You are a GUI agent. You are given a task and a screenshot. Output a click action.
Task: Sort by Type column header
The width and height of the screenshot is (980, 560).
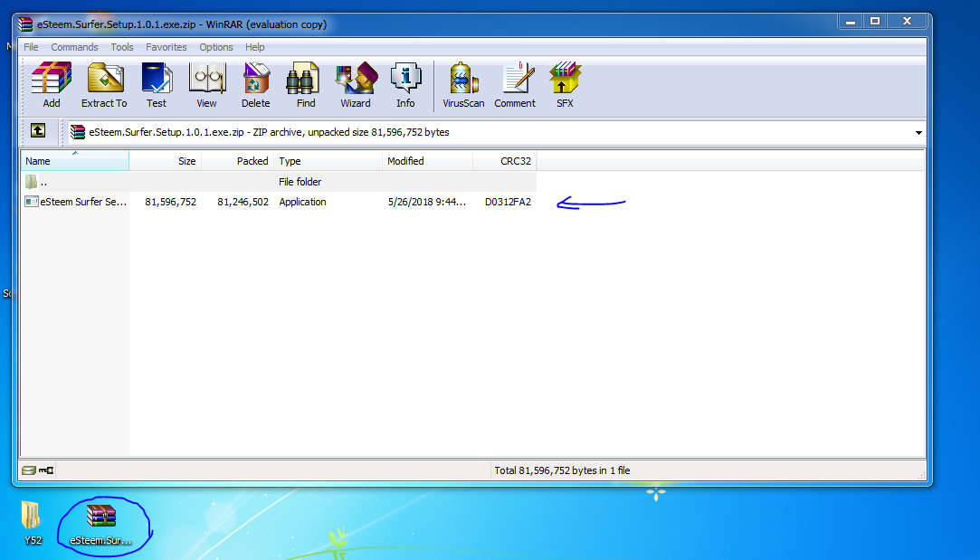pos(328,161)
